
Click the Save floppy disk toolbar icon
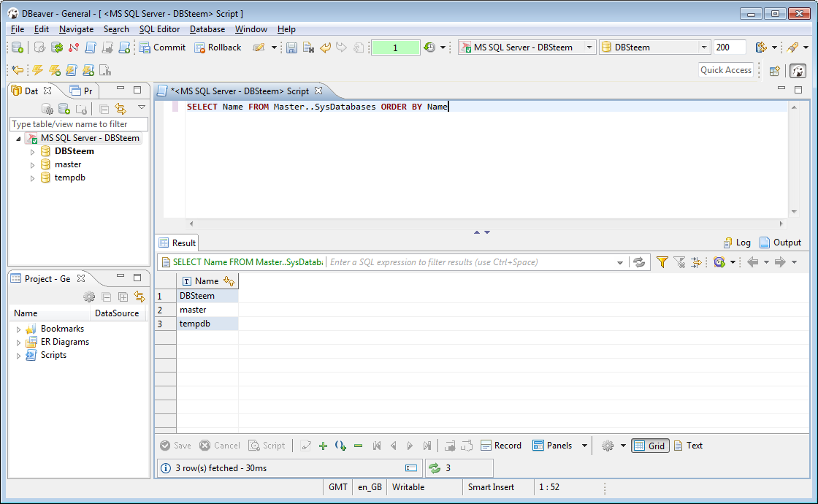(x=291, y=47)
